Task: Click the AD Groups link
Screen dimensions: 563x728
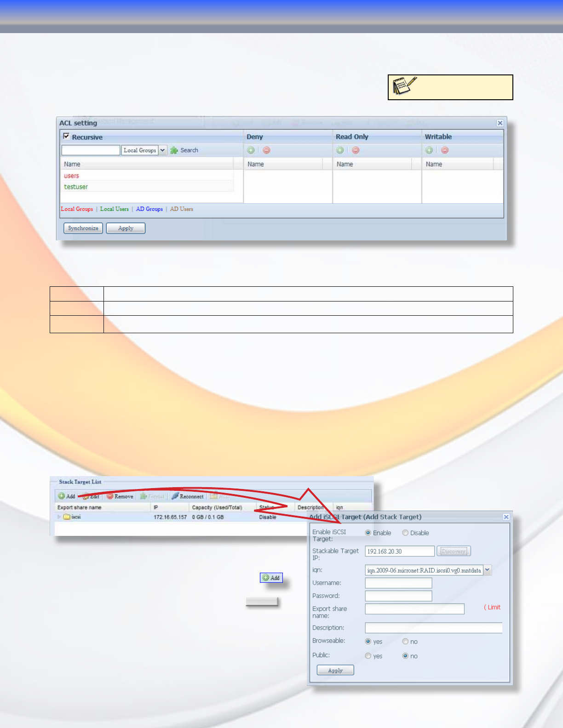Action: tap(149, 209)
